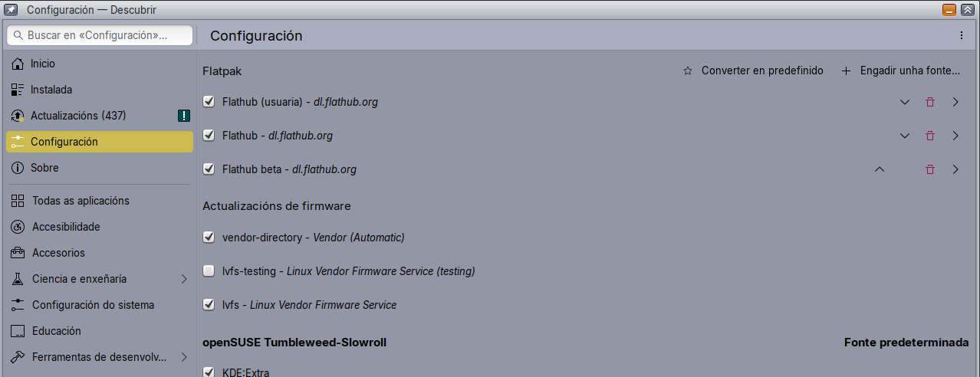Move Flathub (usuaria) down with the chevron
980x377 pixels.
[x=905, y=102]
